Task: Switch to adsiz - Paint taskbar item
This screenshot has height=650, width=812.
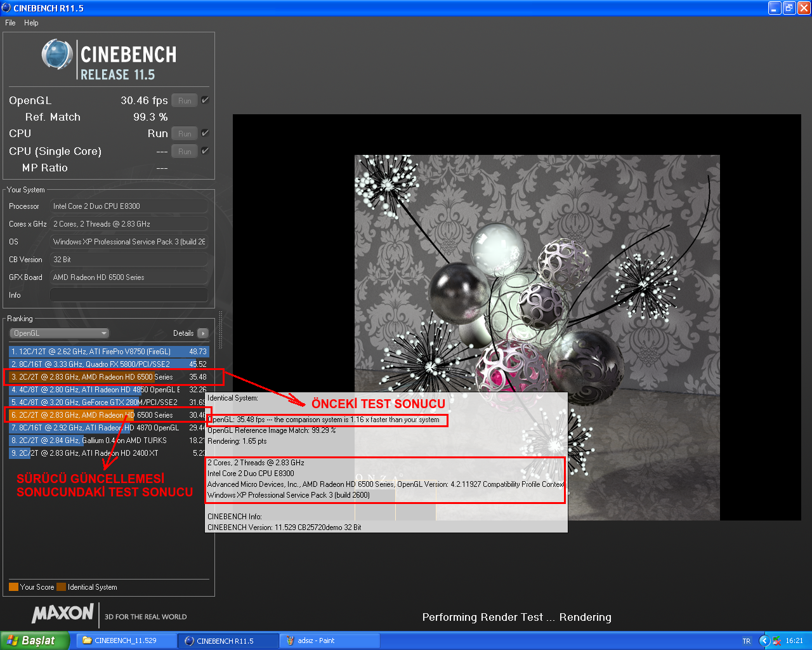Action: pyautogui.click(x=329, y=640)
